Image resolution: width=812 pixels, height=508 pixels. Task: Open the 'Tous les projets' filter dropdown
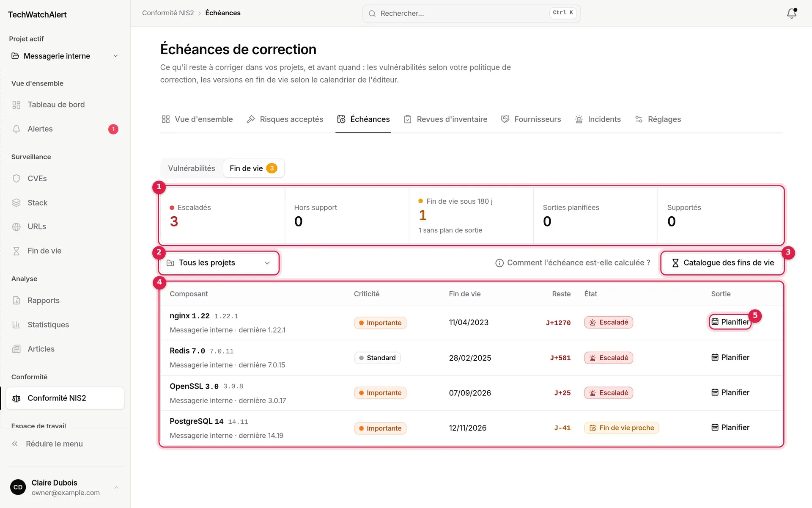(219, 263)
